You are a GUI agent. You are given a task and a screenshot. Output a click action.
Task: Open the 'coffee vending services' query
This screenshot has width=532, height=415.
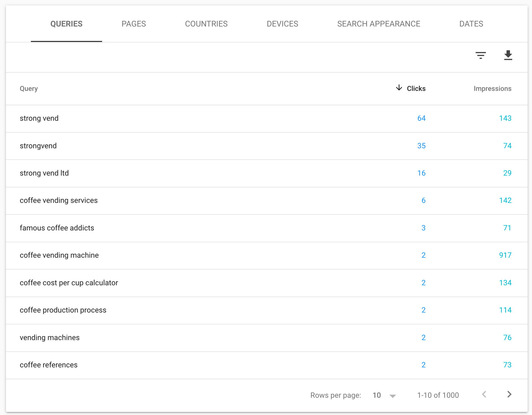pos(59,200)
